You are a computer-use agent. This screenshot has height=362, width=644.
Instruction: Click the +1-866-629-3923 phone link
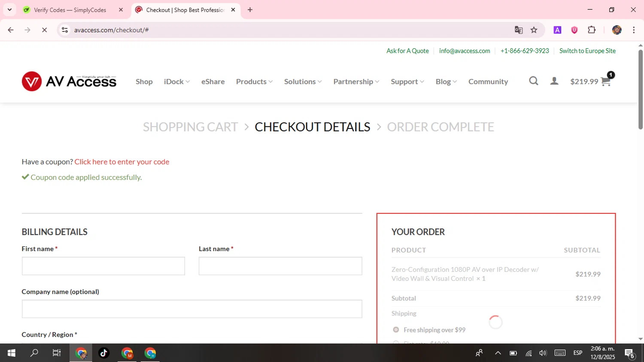pyautogui.click(x=525, y=51)
